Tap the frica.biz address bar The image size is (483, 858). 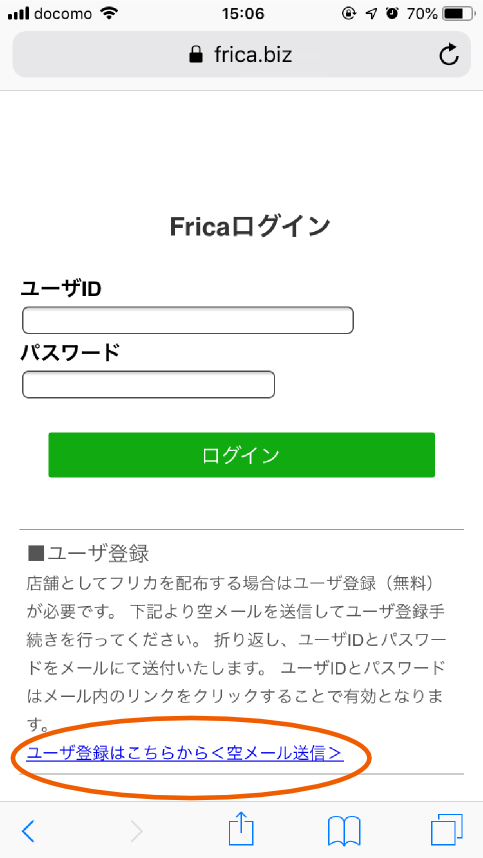click(x=241, y=54)
